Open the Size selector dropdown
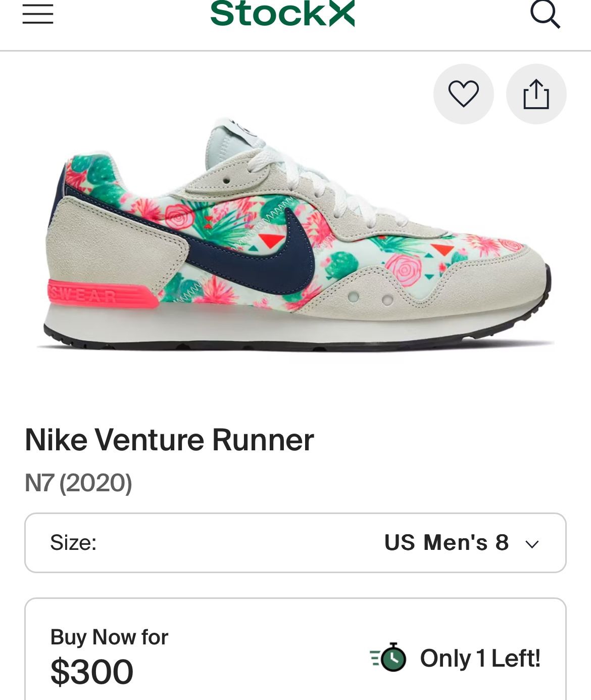This screenshot has height=700, width=591. click(x=295, y=543)
